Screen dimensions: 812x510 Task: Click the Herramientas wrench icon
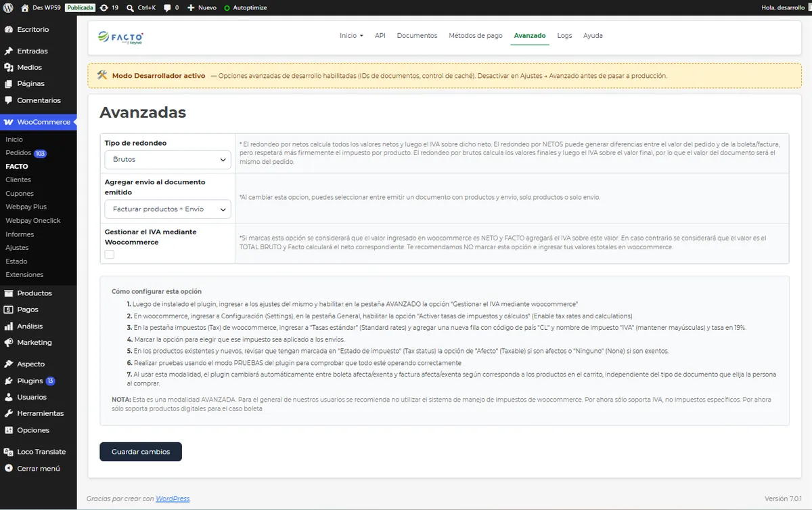9,413
